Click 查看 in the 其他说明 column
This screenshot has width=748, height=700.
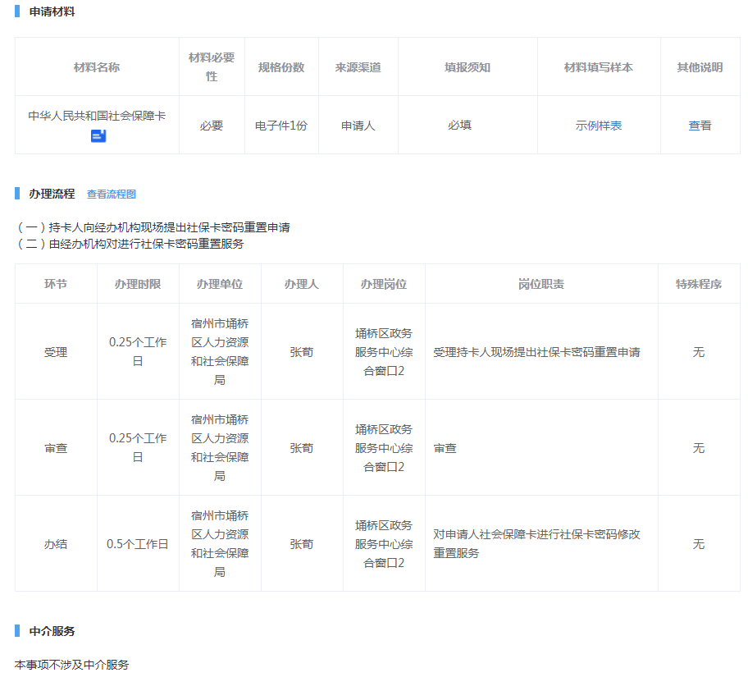(700, 126)
